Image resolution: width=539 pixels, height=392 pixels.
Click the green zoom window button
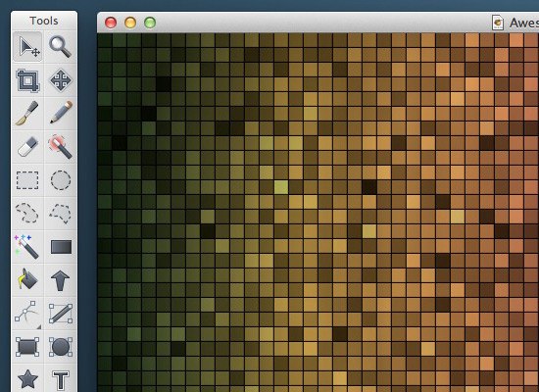[x=150, y=23]
